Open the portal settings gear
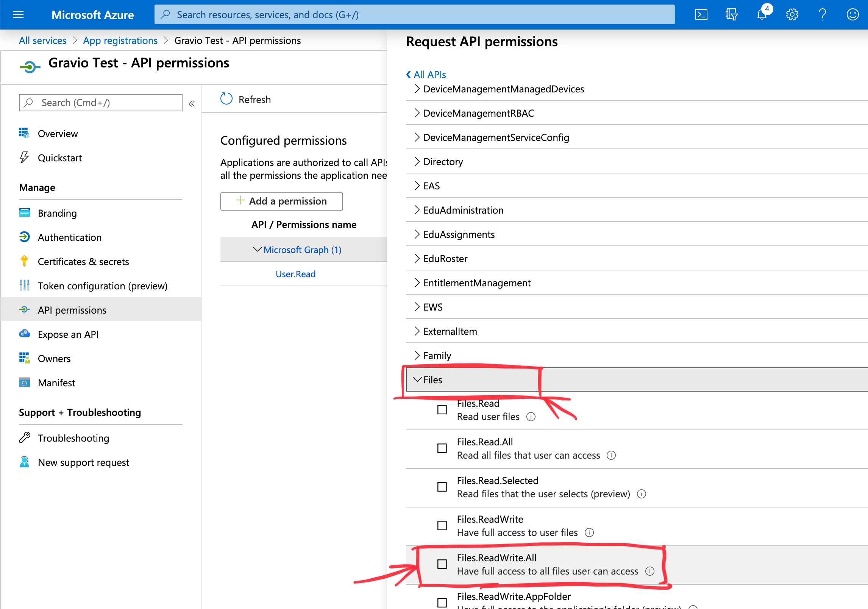The width and height of the screenshot is (868, 609). click(x=792, y=15)
